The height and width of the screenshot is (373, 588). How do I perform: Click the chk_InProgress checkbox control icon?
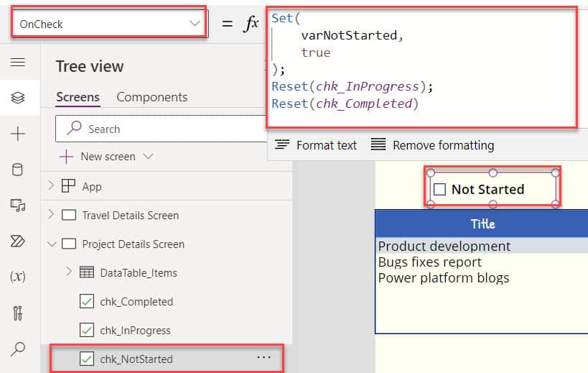point(87,330)
